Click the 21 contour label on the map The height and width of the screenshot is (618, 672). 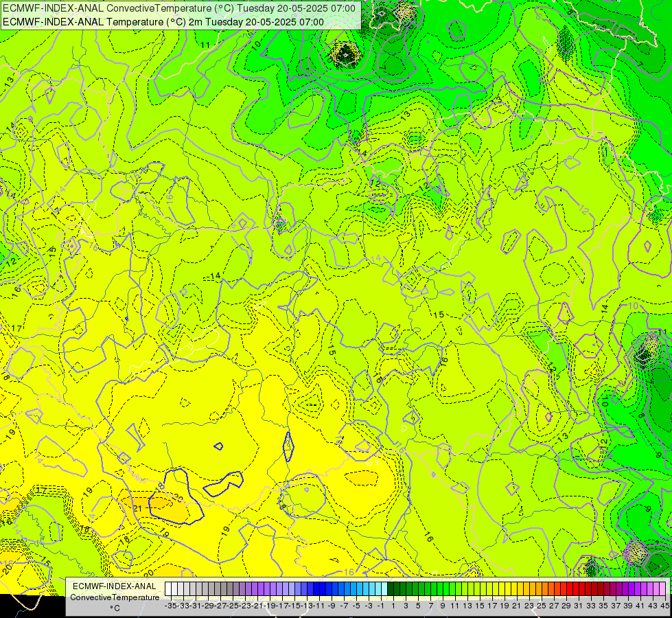coord(137,509)
